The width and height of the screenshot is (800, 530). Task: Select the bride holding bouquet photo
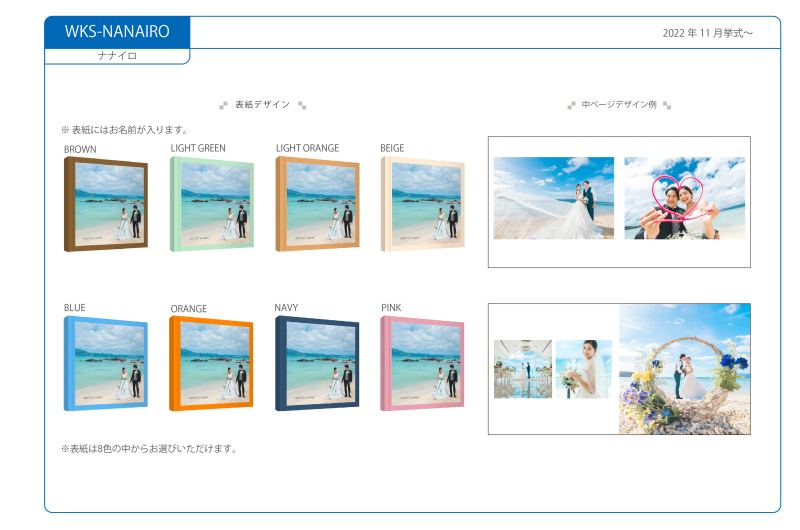point(584,369)
